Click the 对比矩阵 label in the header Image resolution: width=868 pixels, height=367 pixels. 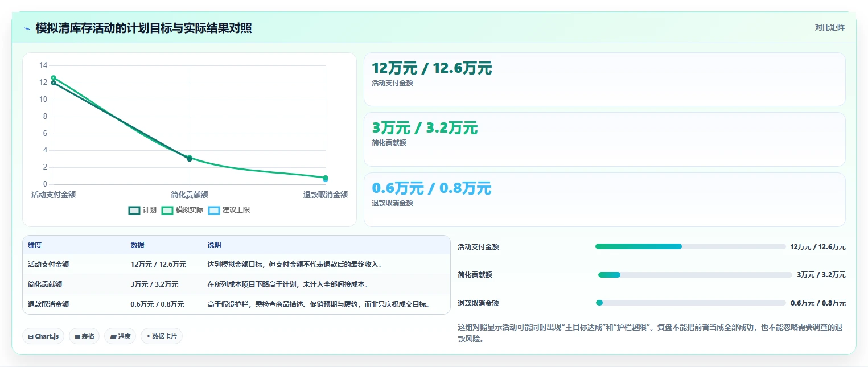(829, 27)
